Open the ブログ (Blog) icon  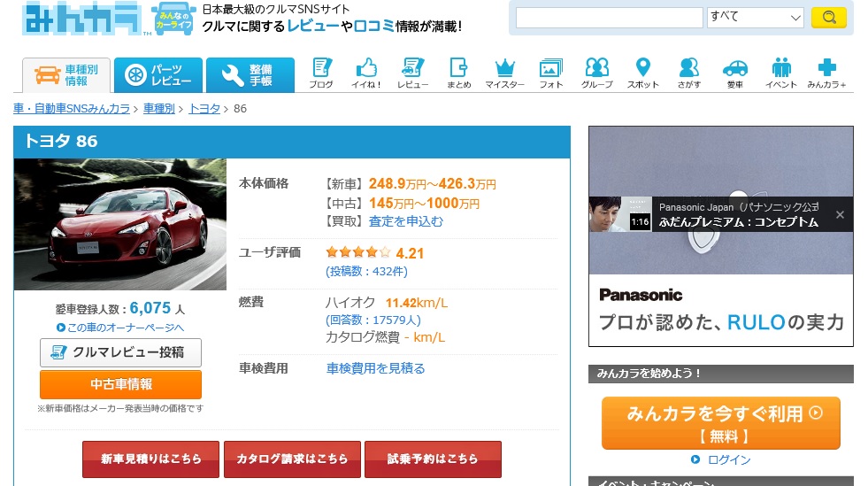coord(321,73)
